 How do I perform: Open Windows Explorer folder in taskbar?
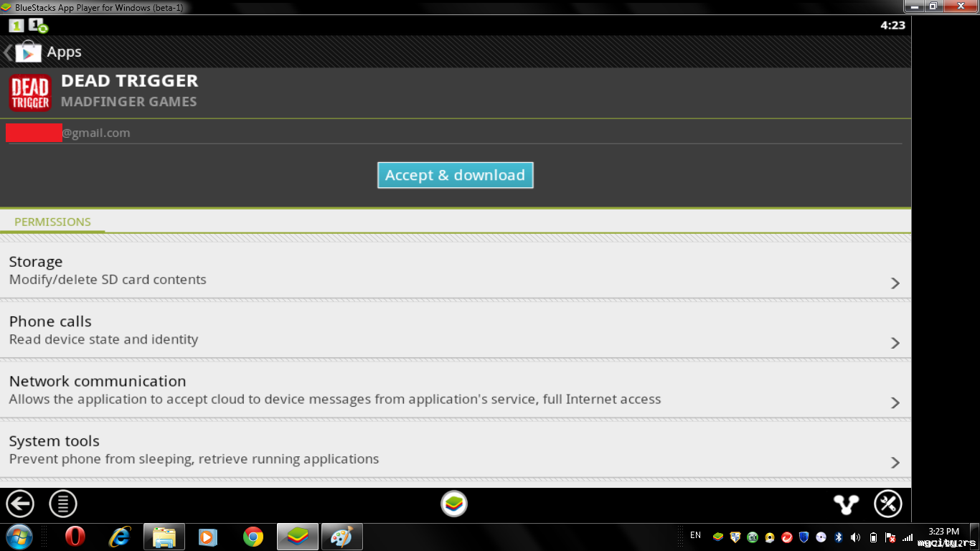[x=164, y=537]
